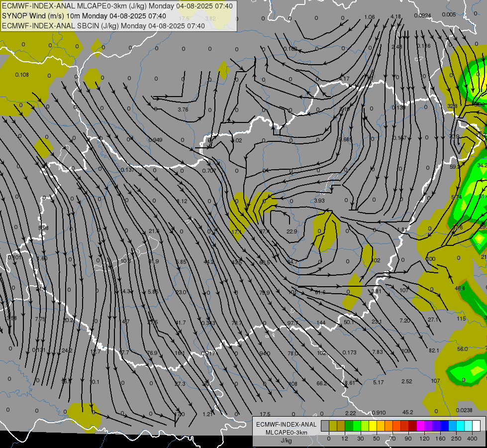Viewport: 487px width, 448px height.
Task: Click the '70' legend scale label
Action: (392, 439)
